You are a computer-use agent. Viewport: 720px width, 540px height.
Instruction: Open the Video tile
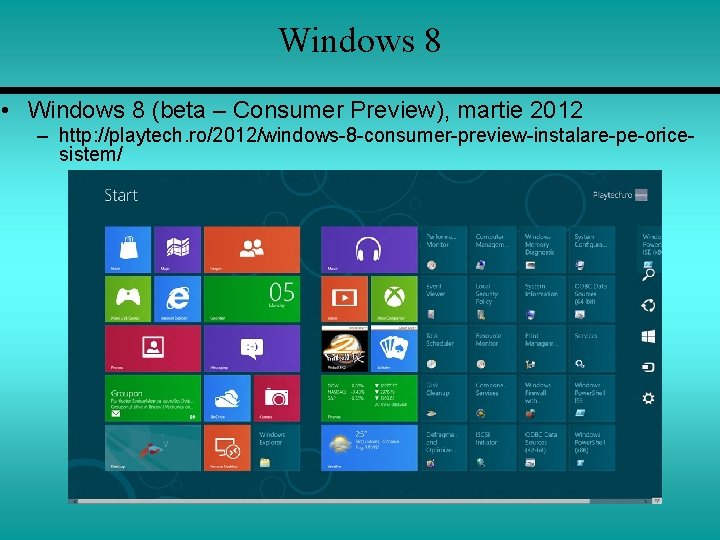tap(344, 299)
